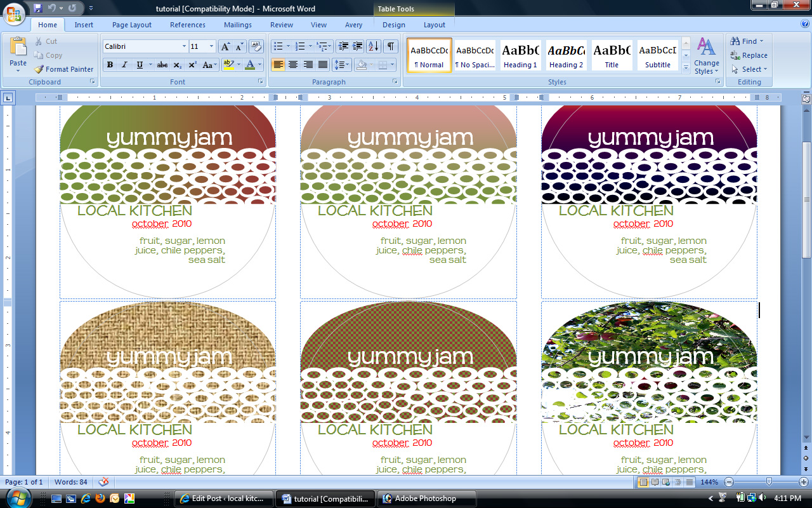Toggle Bold formatting
Image resolution: width=812 pixels, height=508 pixels.
[x=110, y=65]
